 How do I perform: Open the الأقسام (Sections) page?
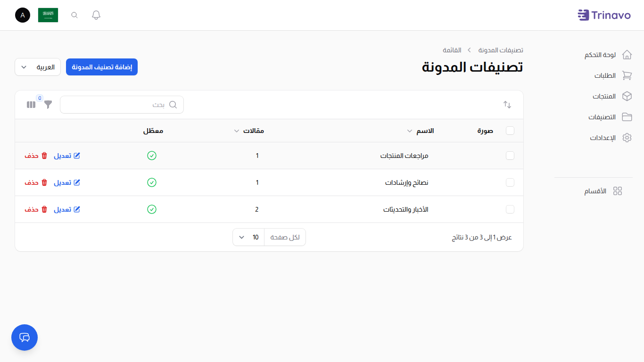coord(595,191)
